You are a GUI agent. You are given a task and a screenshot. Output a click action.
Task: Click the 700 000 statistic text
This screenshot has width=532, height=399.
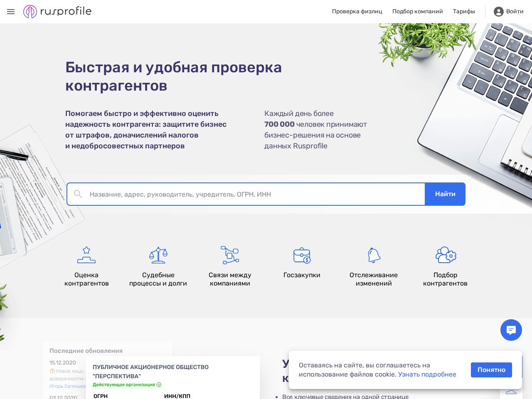(x=279, y=124)
